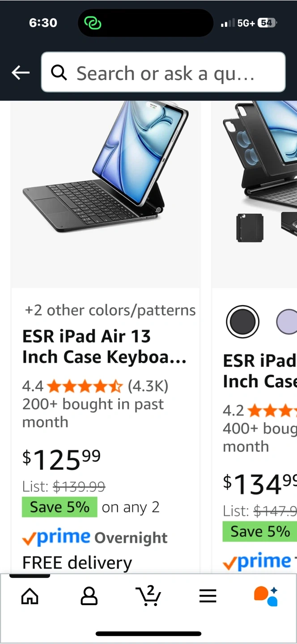The height and width of the screenshot is (644, 297).
Task: Open the account profile icon
Action: pos(89,596)
